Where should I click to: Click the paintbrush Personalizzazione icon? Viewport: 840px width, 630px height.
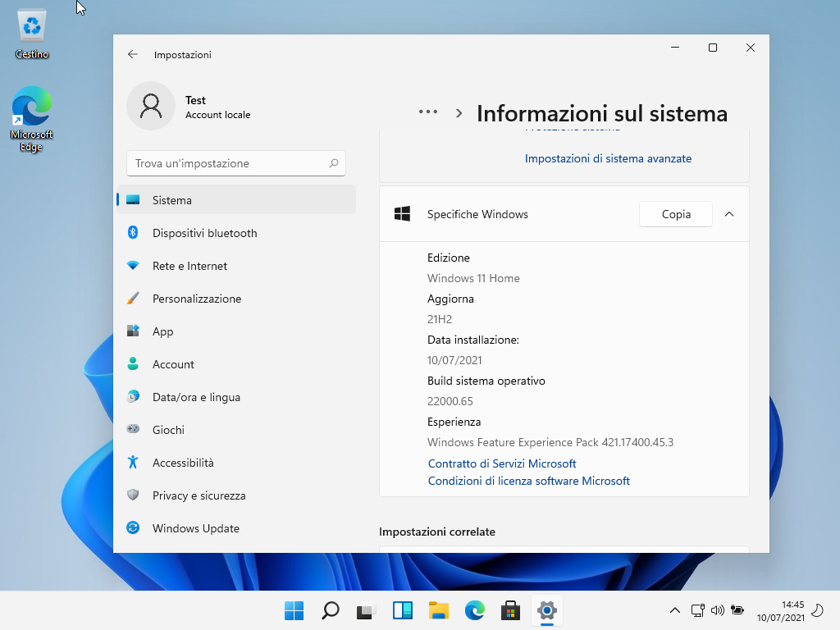(133, 298)
